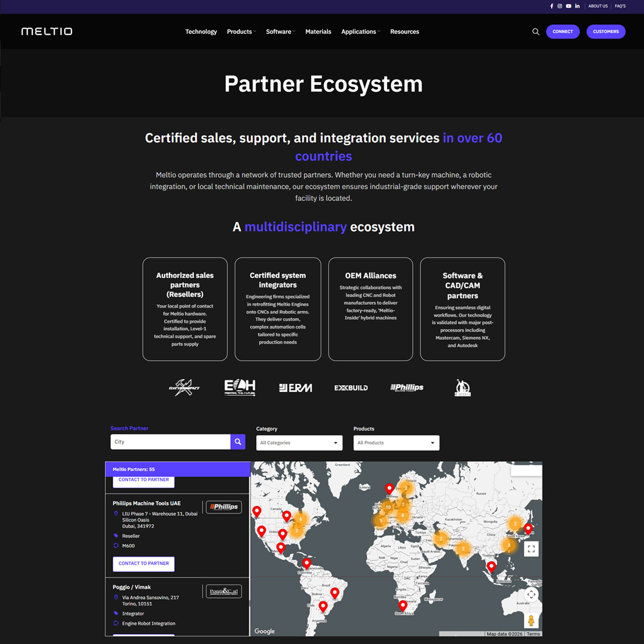
Task: Click the City search input field
Action: tap(170, 442)
